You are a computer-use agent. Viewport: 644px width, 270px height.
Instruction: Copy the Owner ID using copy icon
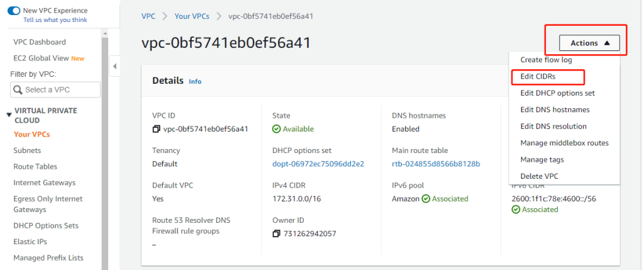(277, 234)
